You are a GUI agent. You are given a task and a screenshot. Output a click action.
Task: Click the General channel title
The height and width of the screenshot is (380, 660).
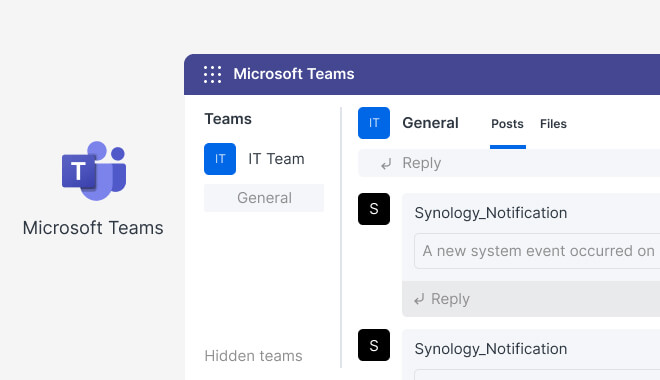click(430, 123)
